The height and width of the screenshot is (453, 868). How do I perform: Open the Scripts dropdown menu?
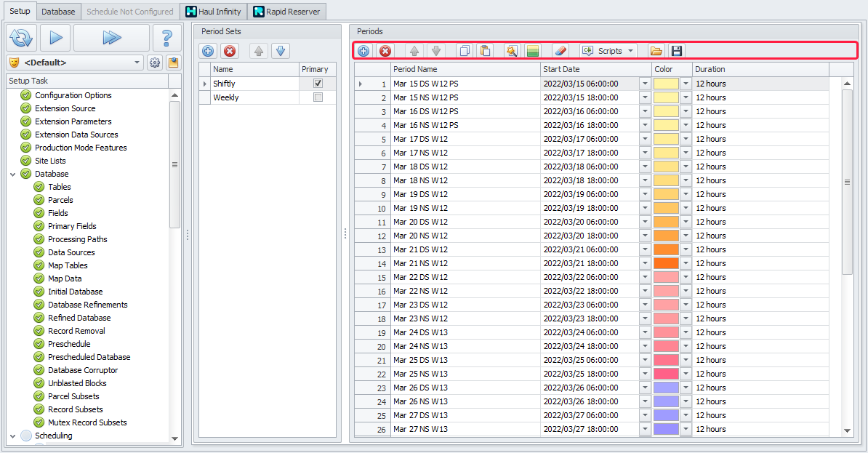(x=608, y=51)
